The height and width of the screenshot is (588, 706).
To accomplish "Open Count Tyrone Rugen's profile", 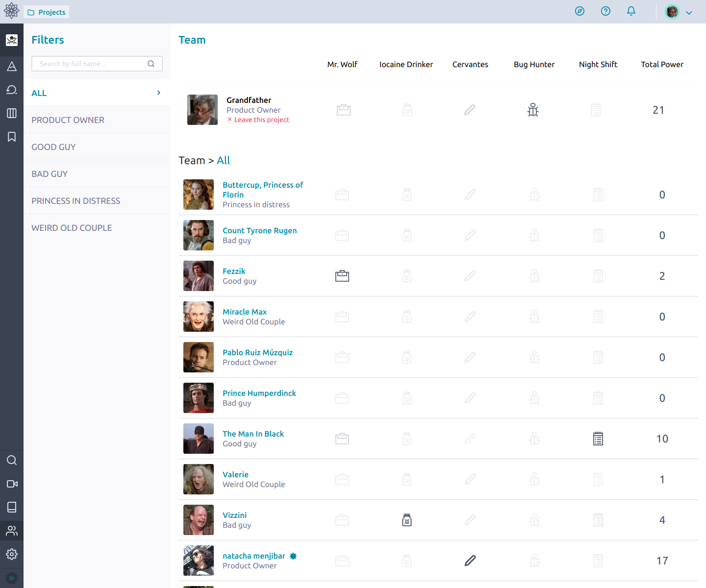I will (x=259, y=230).
